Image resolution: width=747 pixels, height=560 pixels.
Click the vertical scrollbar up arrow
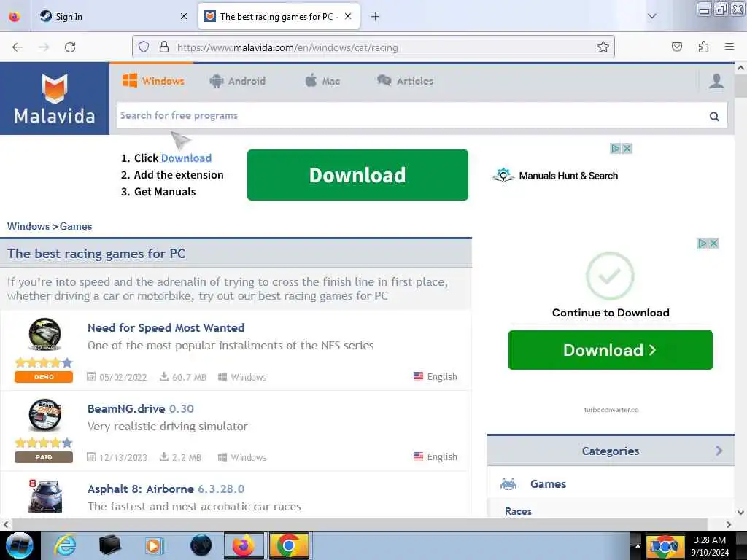click(x=740, y=68)
